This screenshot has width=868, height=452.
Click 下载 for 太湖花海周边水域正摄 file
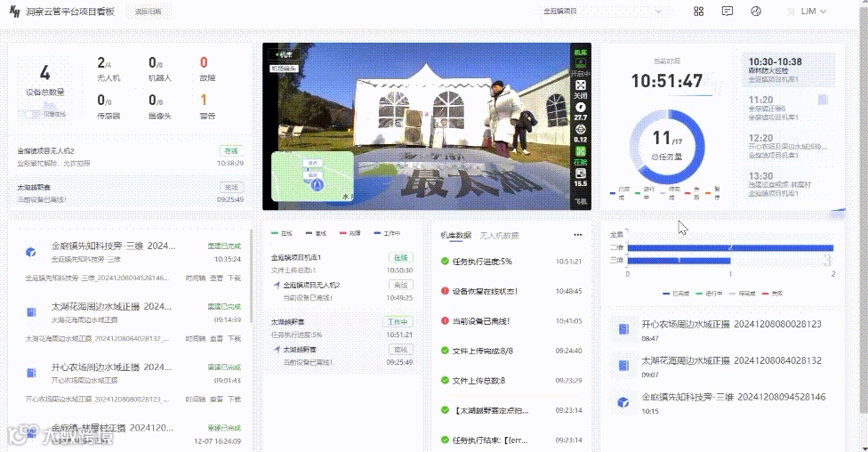pyautogui.click(x=234, y=338)
